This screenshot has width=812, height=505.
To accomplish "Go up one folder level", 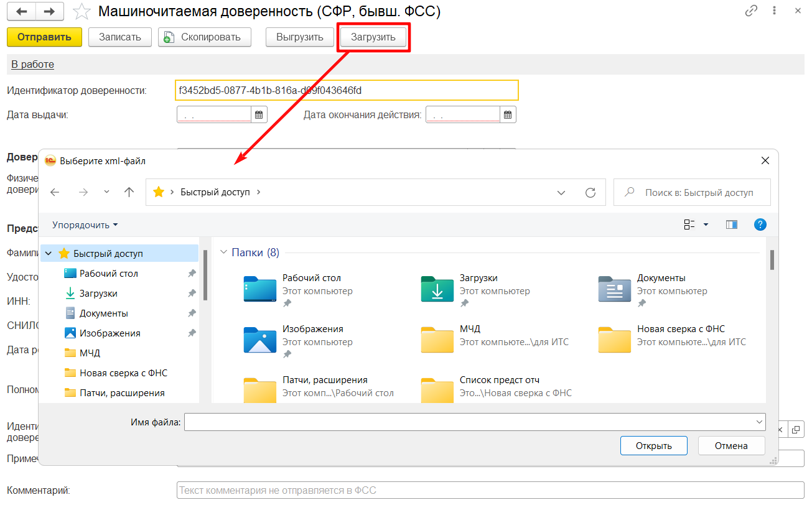I will click(129, 192).
